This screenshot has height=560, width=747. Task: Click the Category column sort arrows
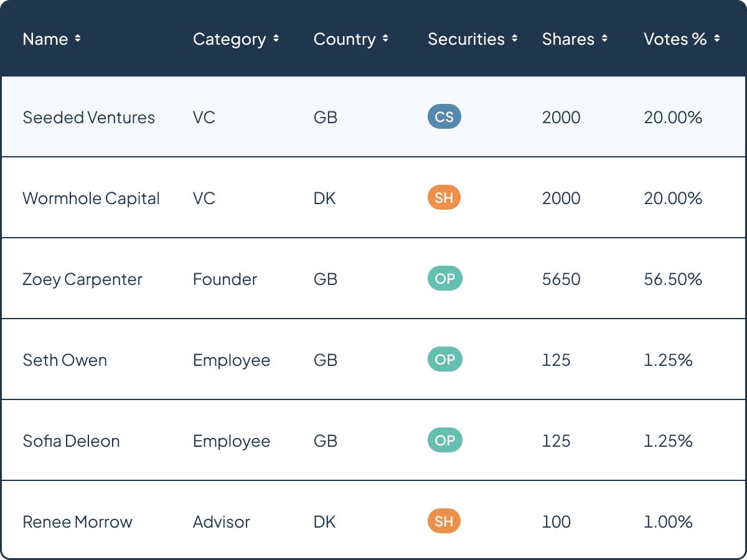coord(276,39)
